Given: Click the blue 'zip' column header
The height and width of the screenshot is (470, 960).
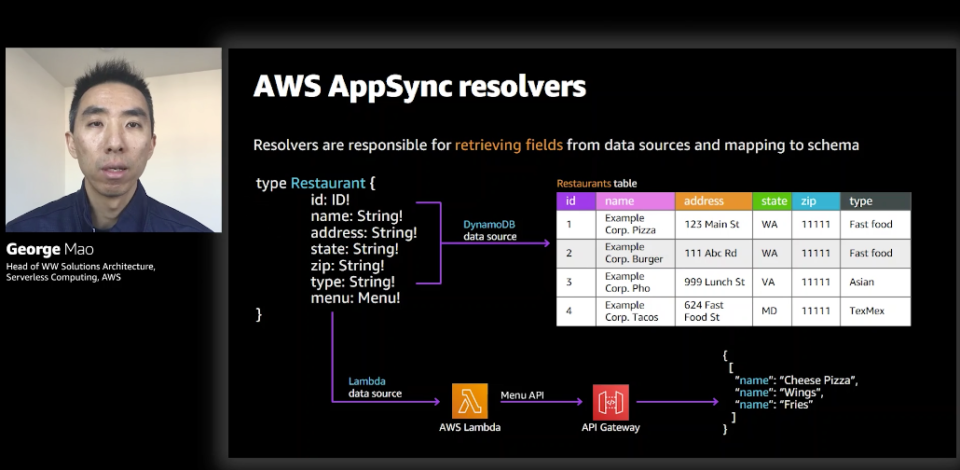Looking at the screenshot, I should click(816, 201).
